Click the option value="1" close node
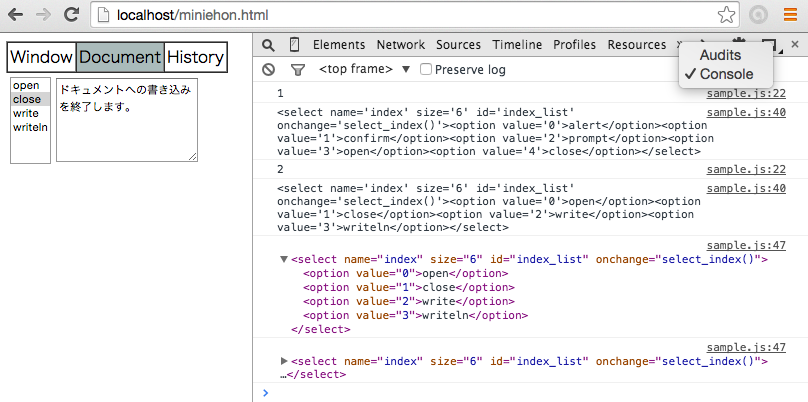808x402 pixels. tap(409, 287)
